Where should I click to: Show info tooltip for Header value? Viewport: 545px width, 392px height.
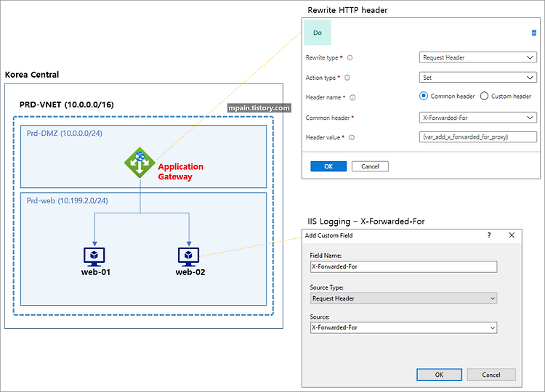click(x=352, y=137)
